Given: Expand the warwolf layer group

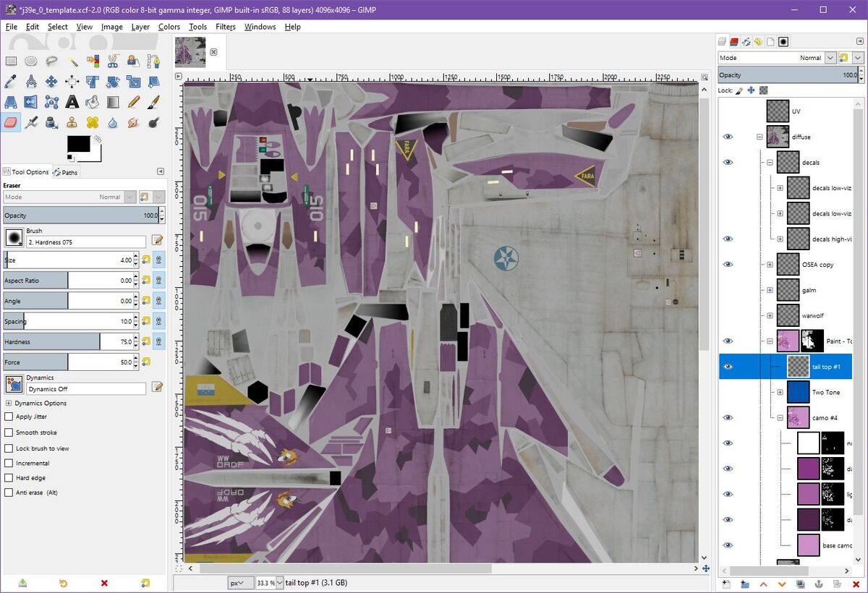Looking at the screenshot, I should (x=770, y=315).
